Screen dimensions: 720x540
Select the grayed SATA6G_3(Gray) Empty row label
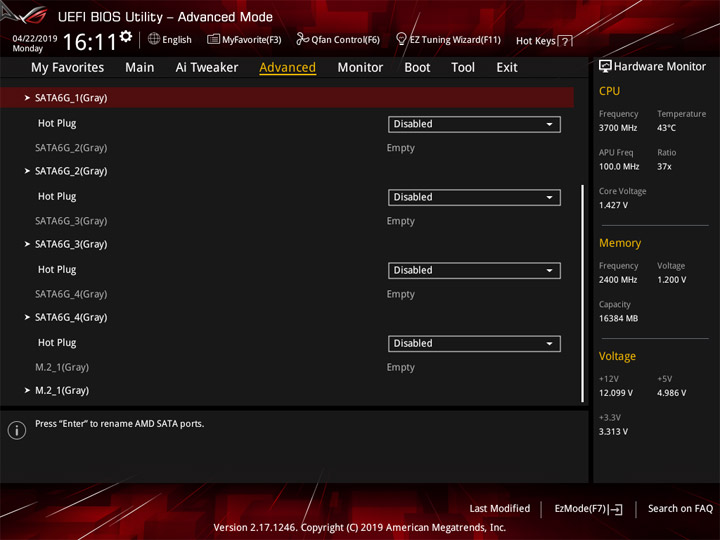click(x=71, y=221)
